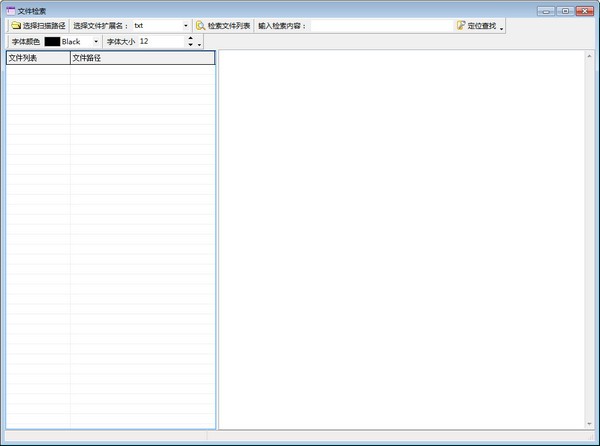Click the black font color swatch

(52, 42)
